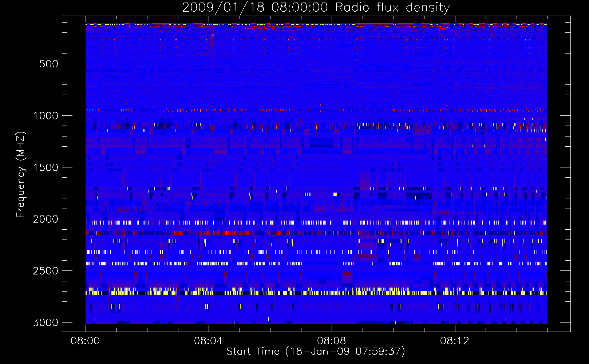Viewport: 589px width, 364px height.
Task: Click the 08:04 time tick label
Action: pyautogui.click(x=208, y=341)
